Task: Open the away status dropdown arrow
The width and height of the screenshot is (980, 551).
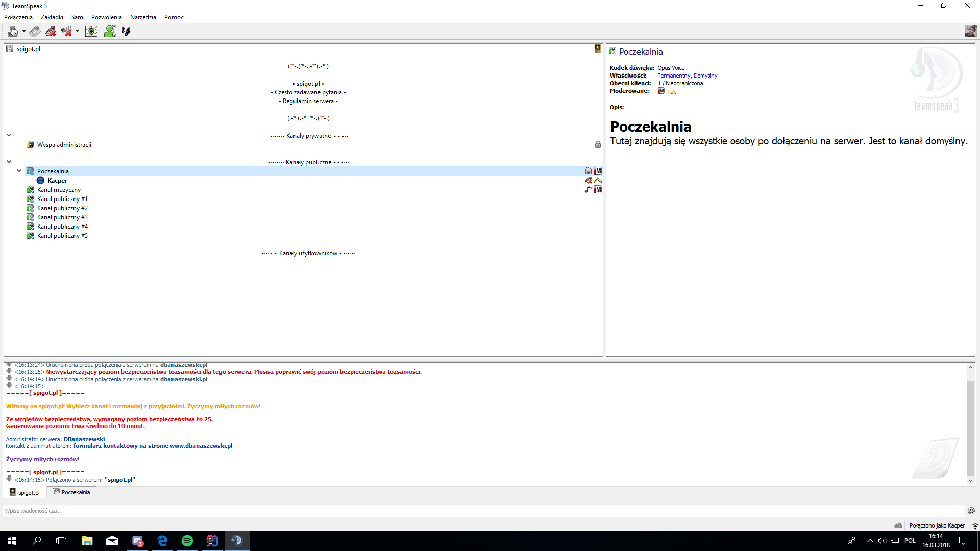Action: 23,32
